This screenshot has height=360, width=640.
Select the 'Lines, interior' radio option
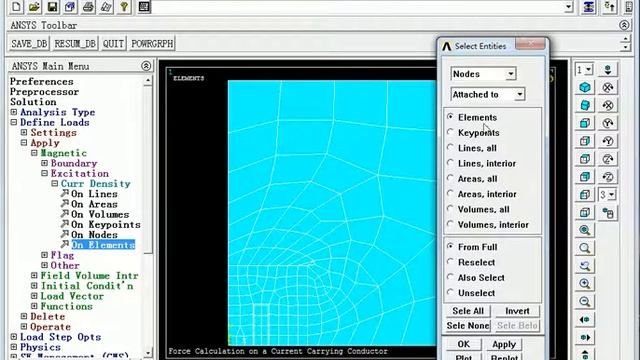[450, 163]
